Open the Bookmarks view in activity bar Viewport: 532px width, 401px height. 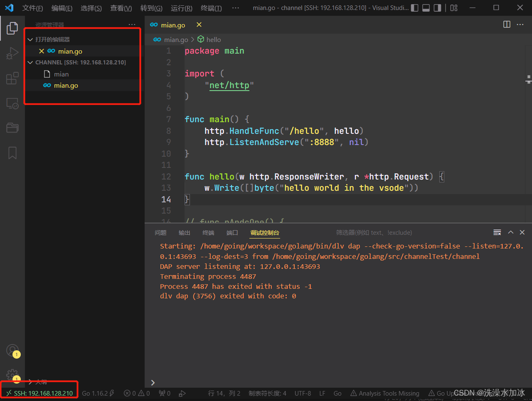[12, 153]
